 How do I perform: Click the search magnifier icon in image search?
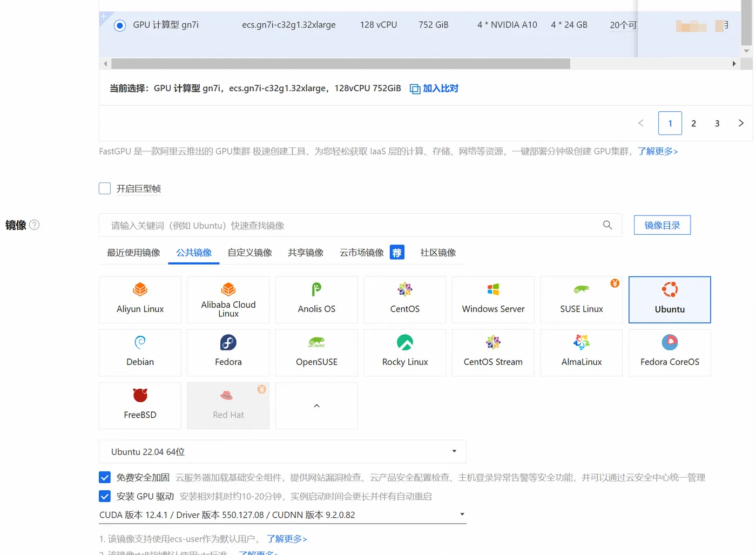[607, 225]
